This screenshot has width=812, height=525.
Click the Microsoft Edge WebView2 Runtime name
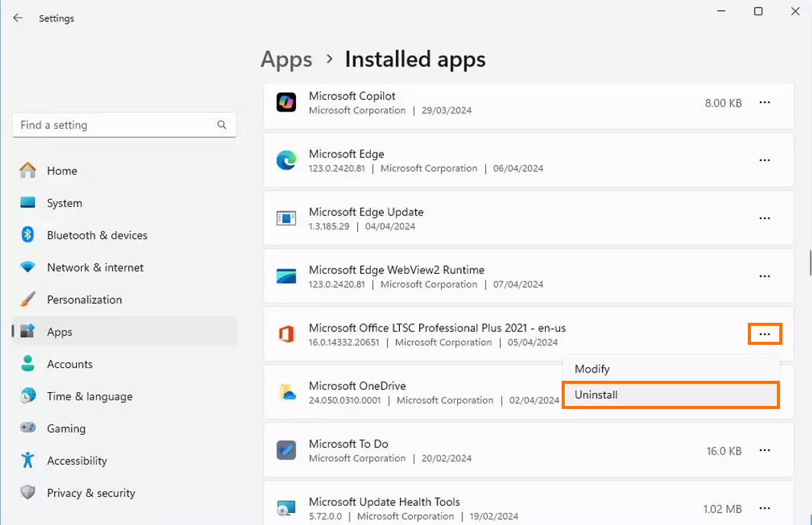[397, 269]
